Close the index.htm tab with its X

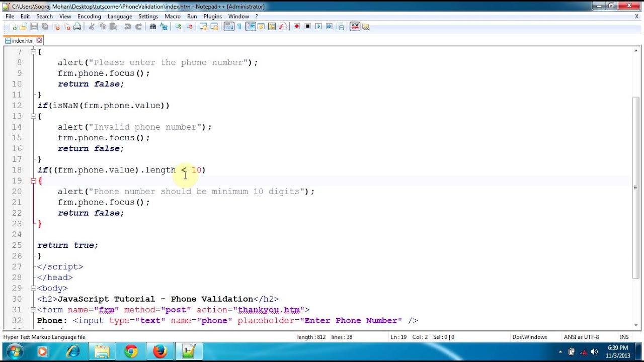click(39, 41)
